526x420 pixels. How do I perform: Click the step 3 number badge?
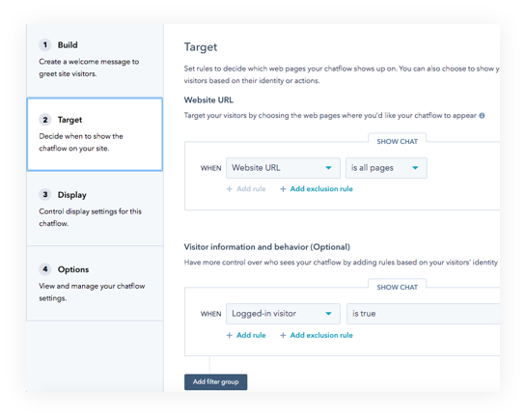point(45,195)
